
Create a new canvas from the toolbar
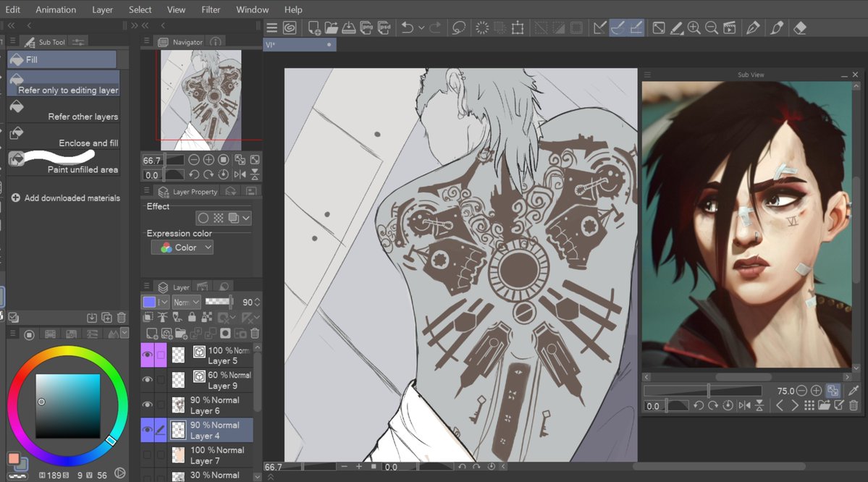pyautogui.click(x=314, y=28)
